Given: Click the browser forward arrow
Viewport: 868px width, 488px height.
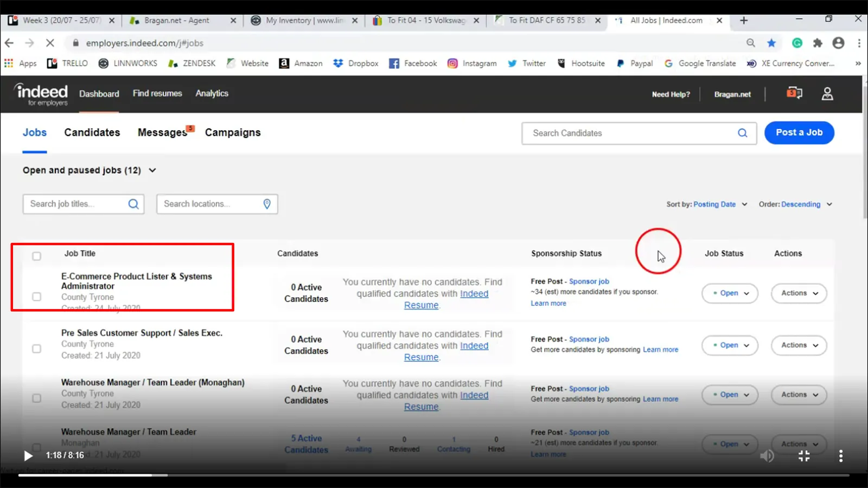Looking at the screenshot, I should 29,43.
